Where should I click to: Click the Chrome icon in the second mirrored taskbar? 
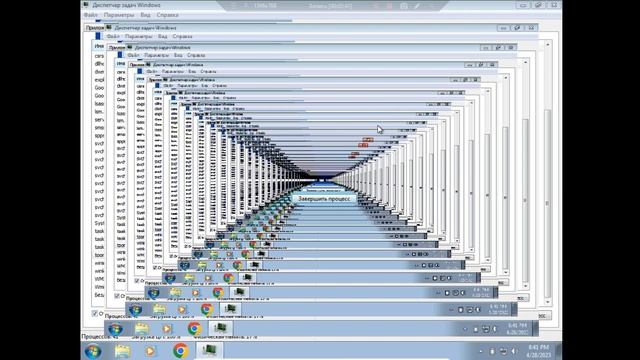pyautogui.click(x=207, y=309)
